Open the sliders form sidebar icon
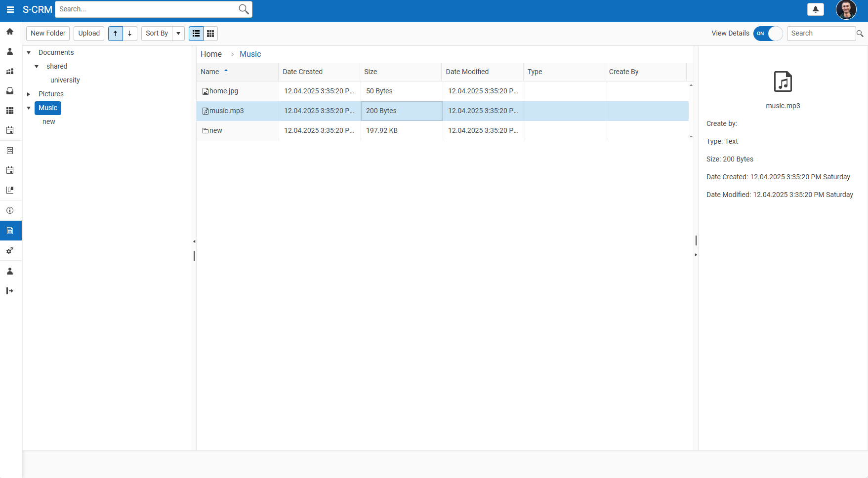Viewport: 868px width, 478px height. [10, 151]
